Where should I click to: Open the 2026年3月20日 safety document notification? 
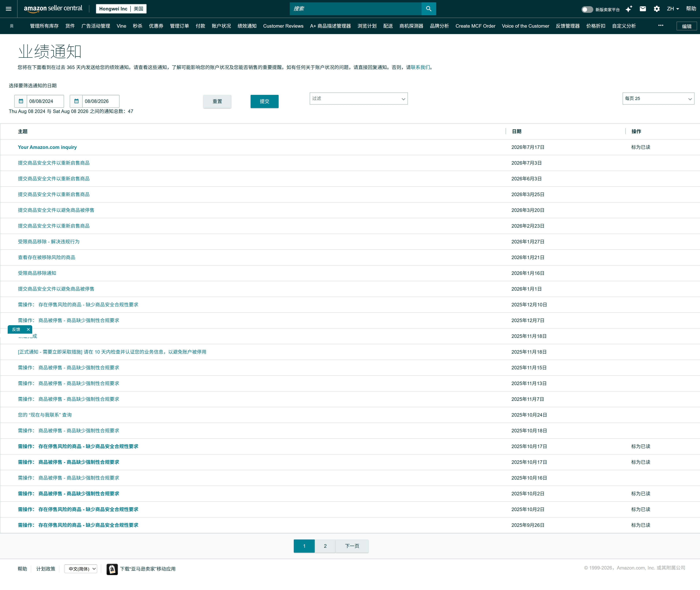[56, 210]
